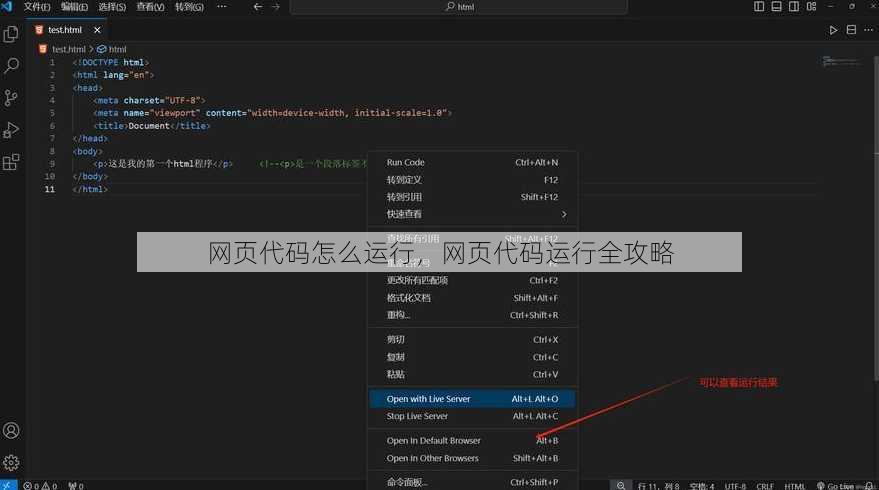The height and width of the screenshot is (490, 879).
Task: Click the html symbol icon in breadcrumb
Action: 101,49
